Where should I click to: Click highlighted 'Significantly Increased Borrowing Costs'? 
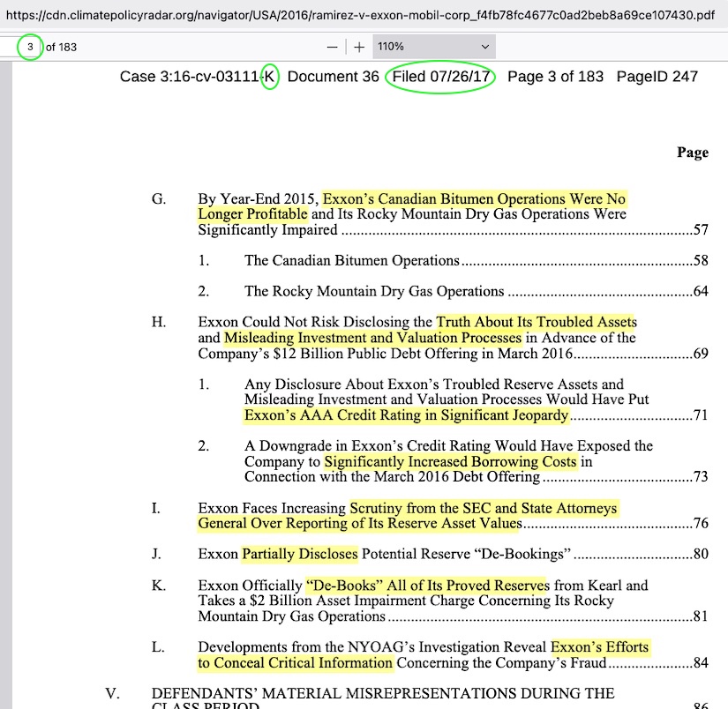(x=450, y=462)
